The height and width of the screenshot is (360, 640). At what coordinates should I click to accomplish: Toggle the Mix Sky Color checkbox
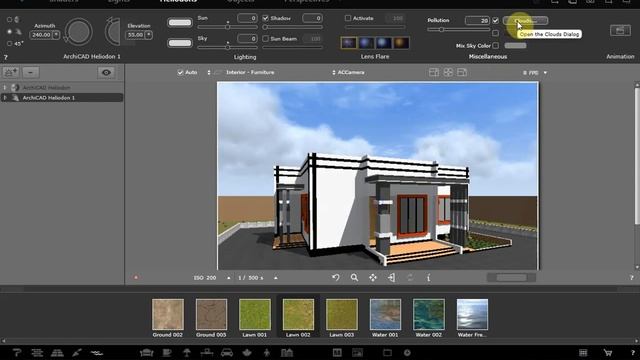coord(496,46)
